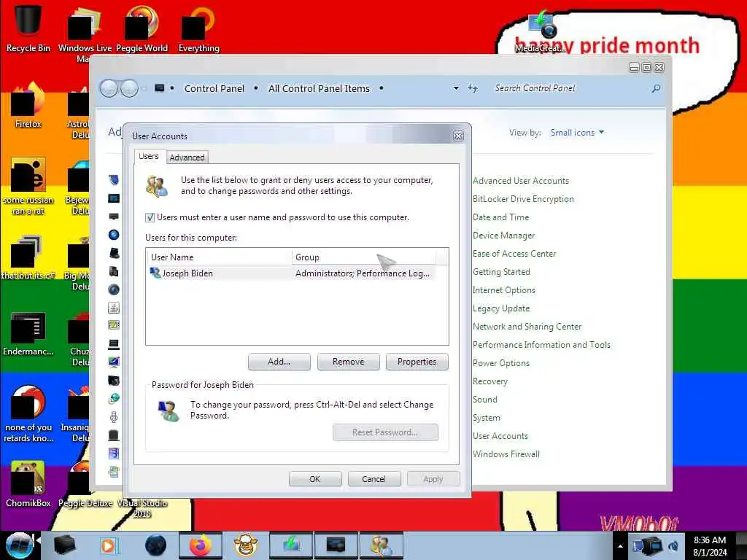Open the recent pages dropdown near nav arrows
The image size is (747, 560).
click(x=144, y=88)
